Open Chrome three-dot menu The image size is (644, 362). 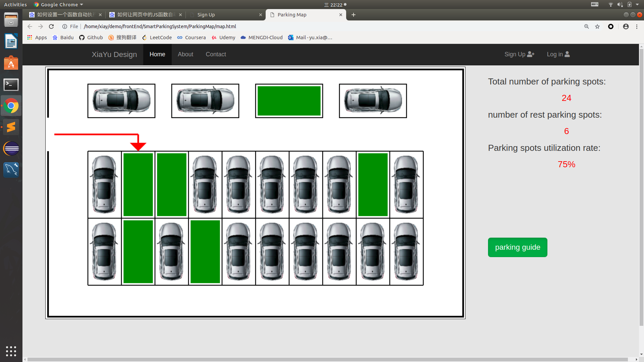pos(637,26)
